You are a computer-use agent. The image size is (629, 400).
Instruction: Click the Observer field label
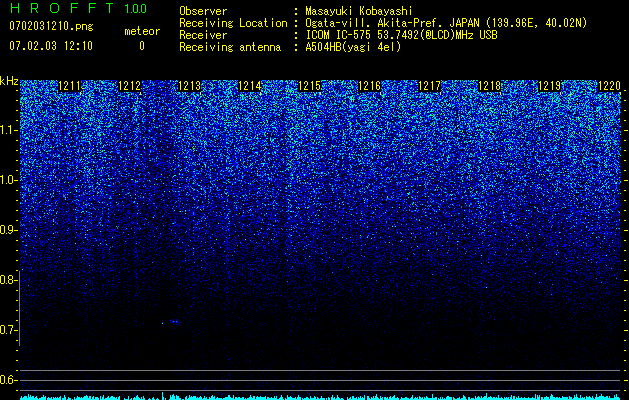click(x=203, y=11)
